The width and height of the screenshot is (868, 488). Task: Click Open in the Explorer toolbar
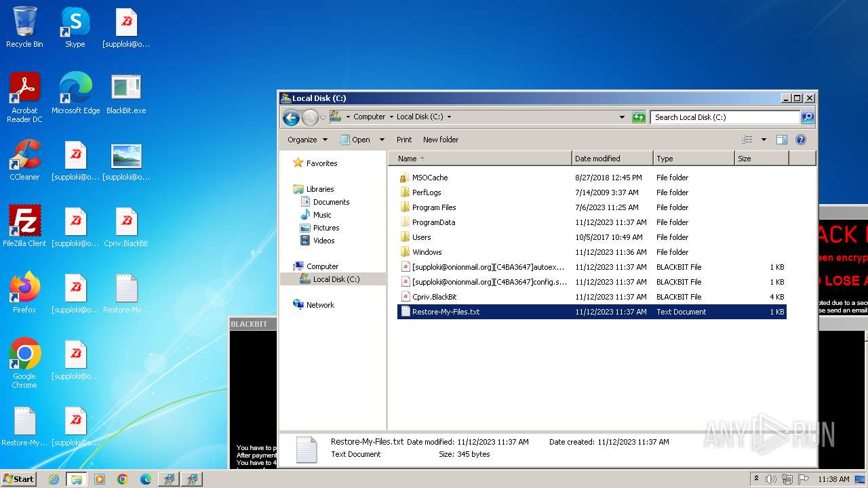pos(355,140)
